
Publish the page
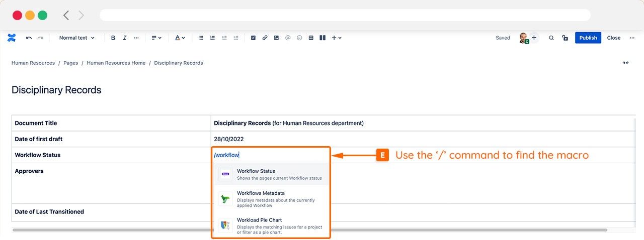[x=588, y=38]
